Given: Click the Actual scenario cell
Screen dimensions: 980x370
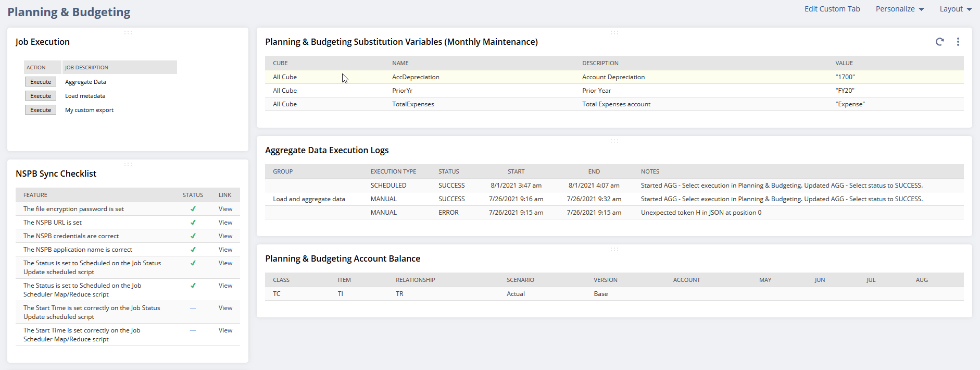Looking at the screenshot, I should pyautogui.click(x=516, y=294).
